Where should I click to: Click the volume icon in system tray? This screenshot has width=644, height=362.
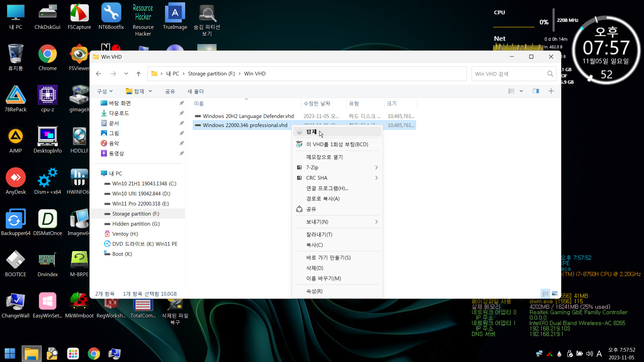click(x=589, y=354)
